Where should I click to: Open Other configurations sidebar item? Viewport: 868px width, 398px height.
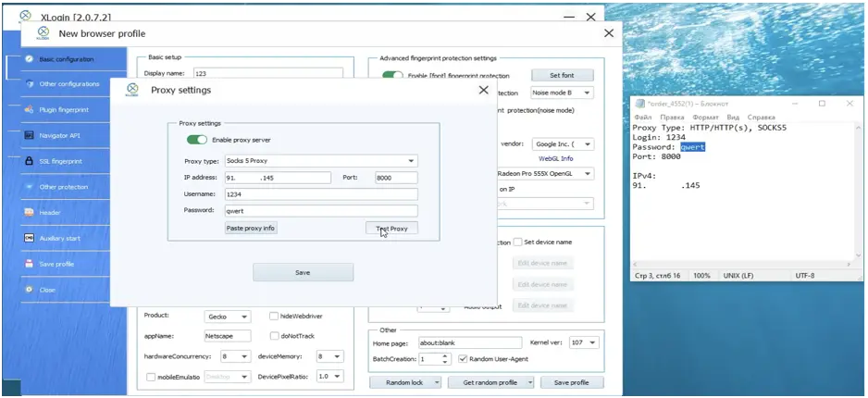pos(68,84)
